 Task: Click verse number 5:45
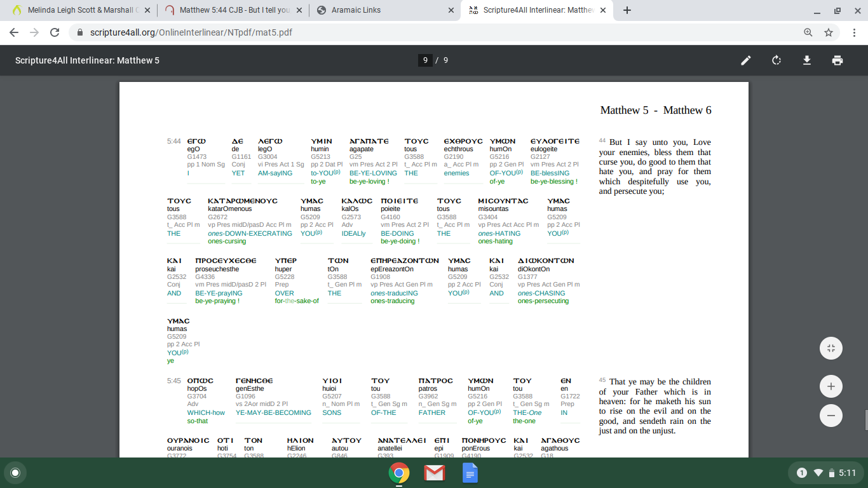point(174,381)
